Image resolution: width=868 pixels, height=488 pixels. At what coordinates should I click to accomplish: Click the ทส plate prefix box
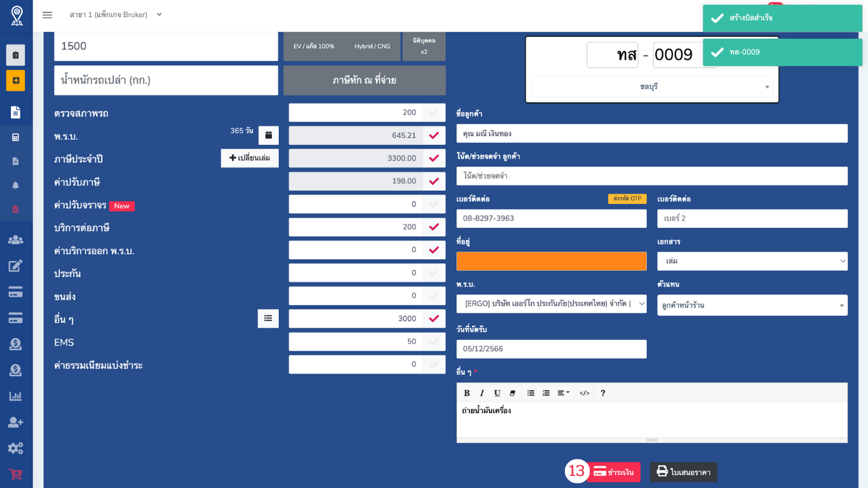point(613,55)
